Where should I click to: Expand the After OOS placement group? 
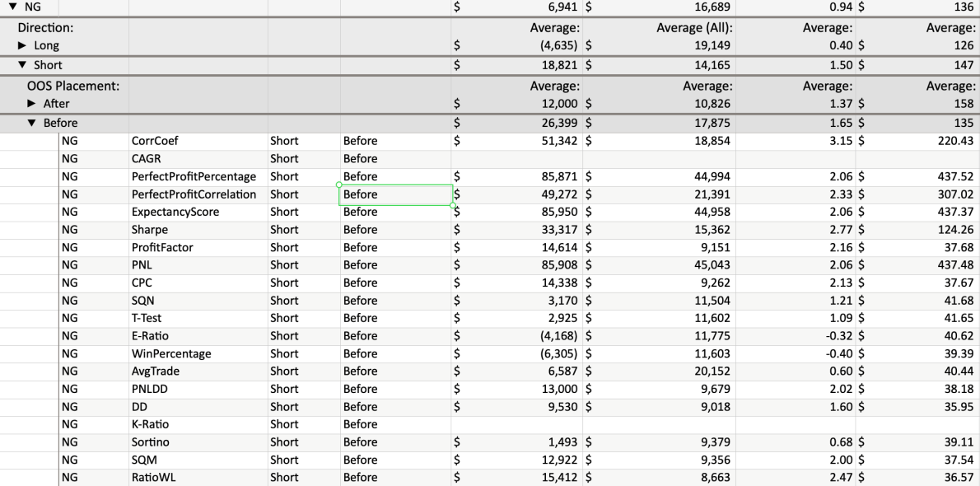click(x=33, y=103)
